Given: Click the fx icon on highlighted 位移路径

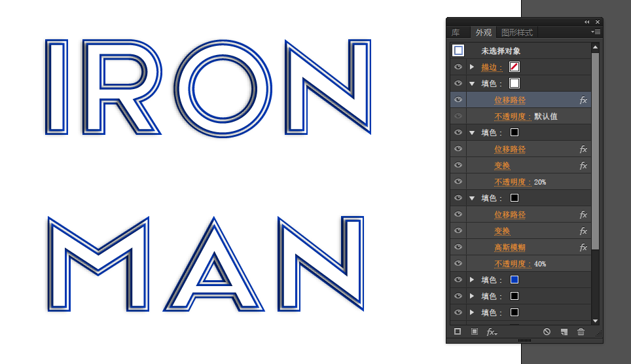Looking at the screenshot, I should click(583, 100).
